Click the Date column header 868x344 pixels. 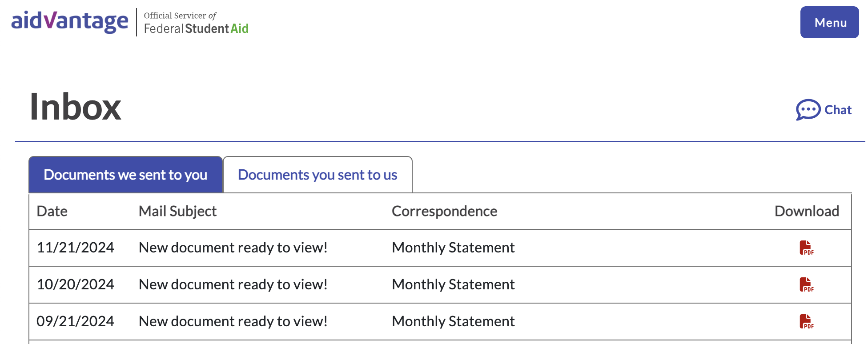pos(52,211)
